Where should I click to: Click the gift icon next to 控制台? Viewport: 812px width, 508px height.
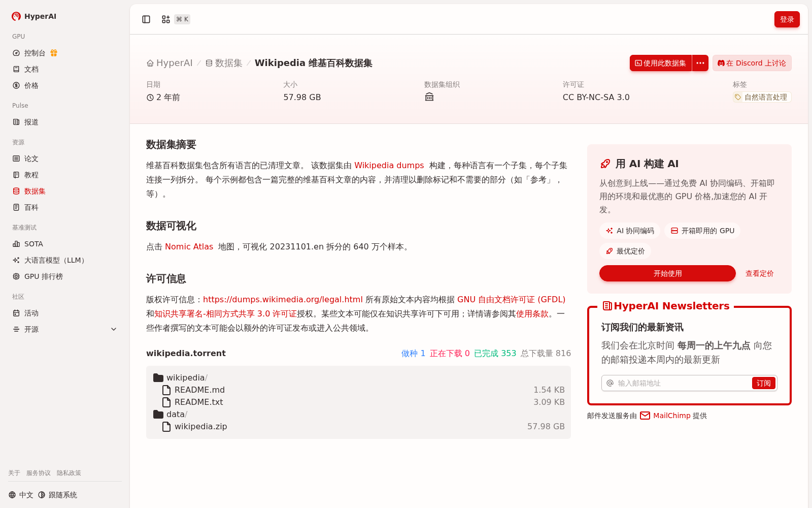point(54,53)
